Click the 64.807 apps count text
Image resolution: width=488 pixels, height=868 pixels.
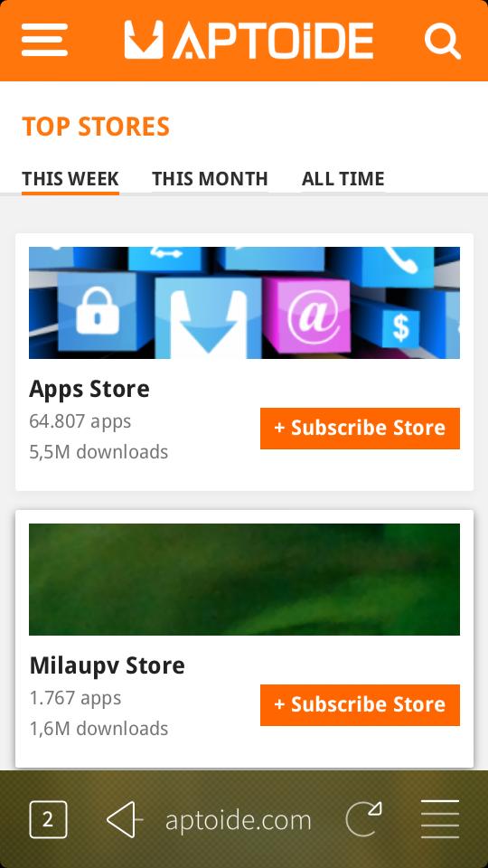[80, 422]
